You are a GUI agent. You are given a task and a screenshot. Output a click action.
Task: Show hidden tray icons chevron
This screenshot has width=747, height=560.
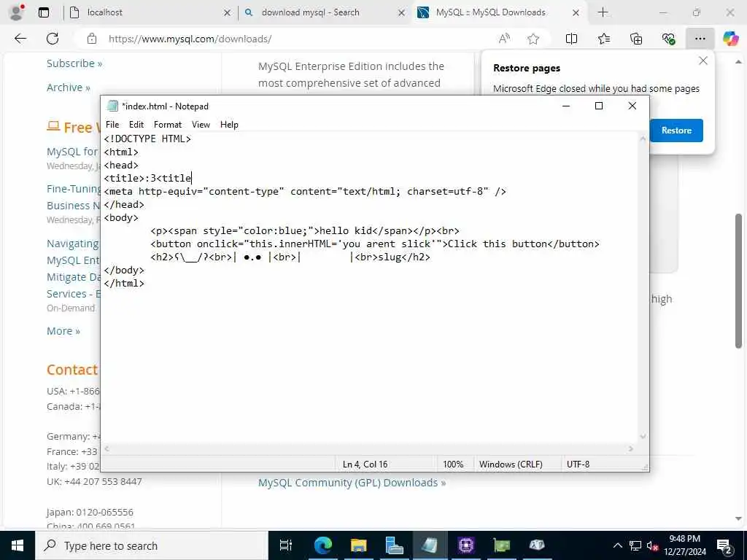(617, 545)
